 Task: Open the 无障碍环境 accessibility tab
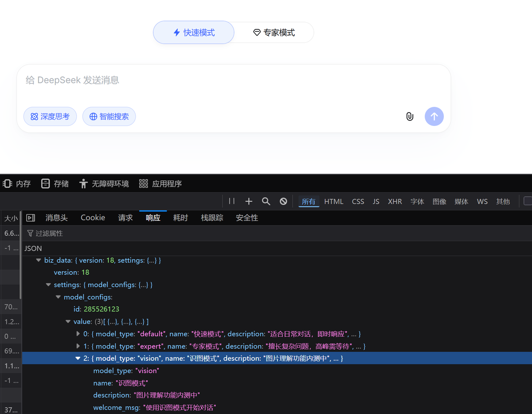[104, 184]
